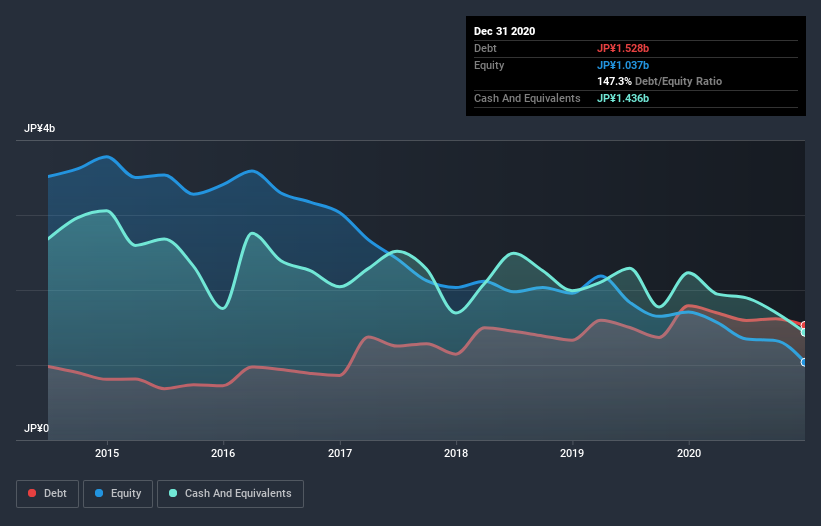Viewport: 821px width, 526px height.
Task: Click the red Debt endpoint marker
Action: click(x=804, y=326)
